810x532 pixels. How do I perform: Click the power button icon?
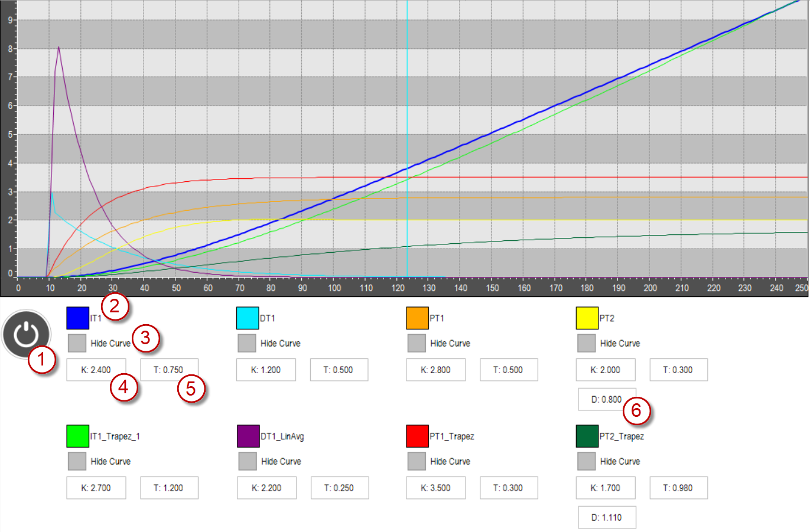(26, 334)
